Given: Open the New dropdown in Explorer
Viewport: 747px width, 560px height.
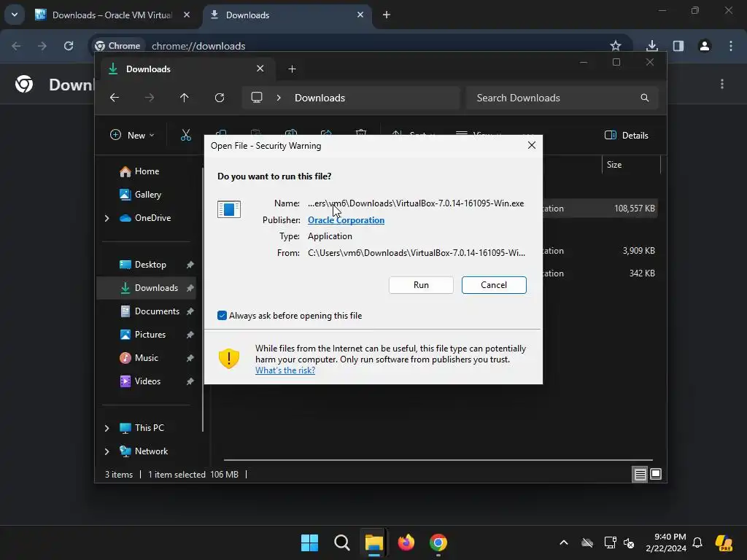Looking at the screenshot, I should (x=133, y=135).
